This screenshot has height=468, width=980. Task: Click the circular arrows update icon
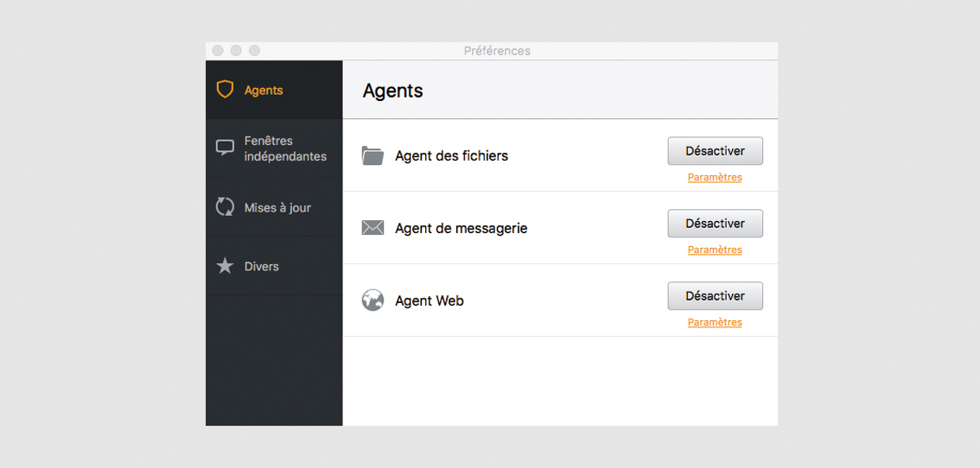[x=225, y=207]
